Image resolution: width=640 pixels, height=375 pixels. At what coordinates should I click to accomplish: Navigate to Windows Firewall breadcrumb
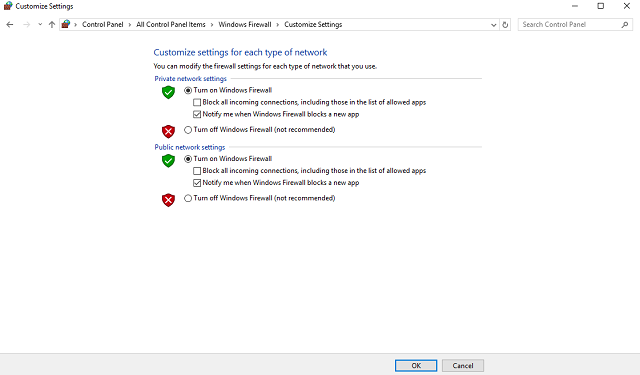pos(244,24)
